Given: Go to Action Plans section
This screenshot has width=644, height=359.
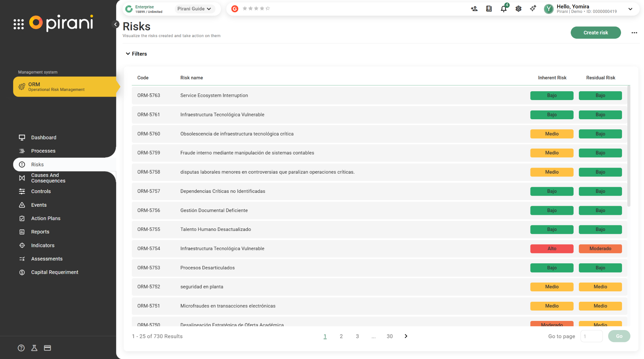Looking at the screenshot, I should tap(46, 218).
